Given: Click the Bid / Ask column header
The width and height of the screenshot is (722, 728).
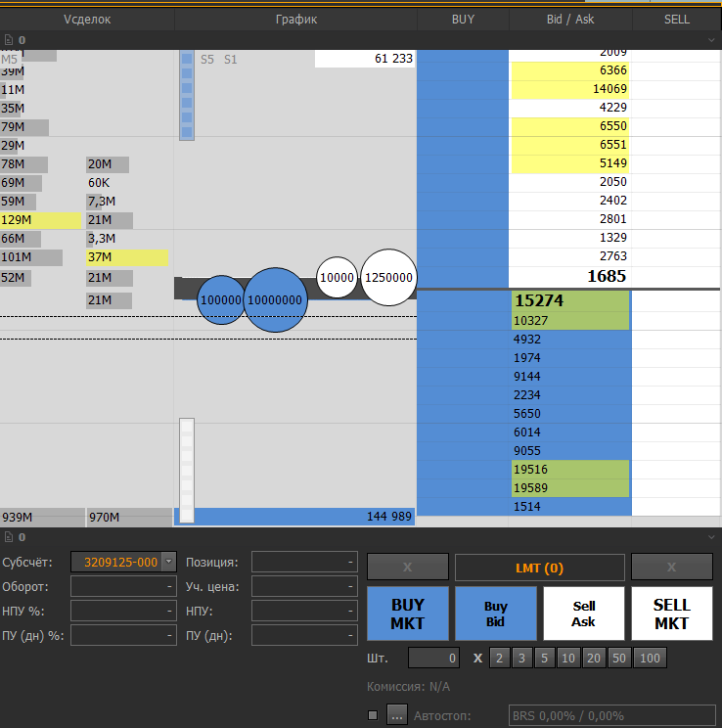Looking at the screenshot, I should pyautogui.click(x=570, y=20).
